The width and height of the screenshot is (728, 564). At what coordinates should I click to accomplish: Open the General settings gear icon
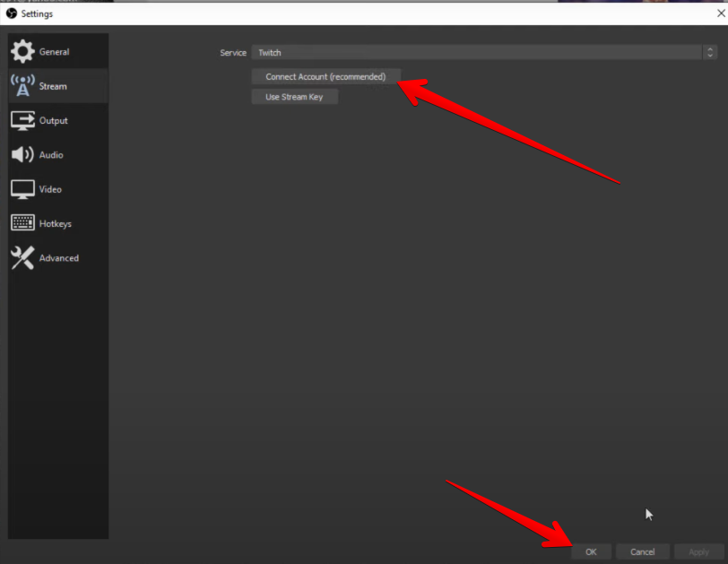pyautogui.click(x=22, y=51)
